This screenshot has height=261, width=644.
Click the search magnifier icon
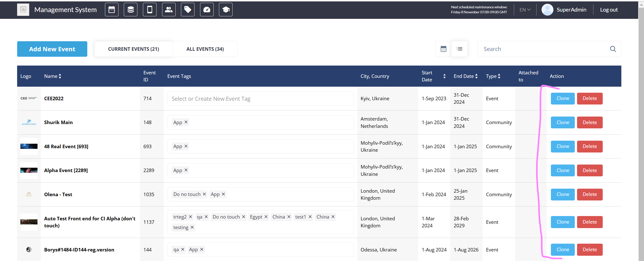(613, 49)
